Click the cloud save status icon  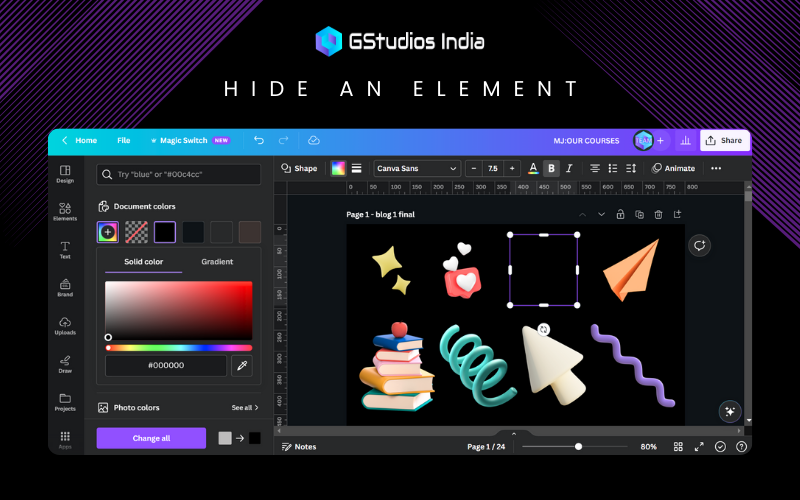point(314,140)
